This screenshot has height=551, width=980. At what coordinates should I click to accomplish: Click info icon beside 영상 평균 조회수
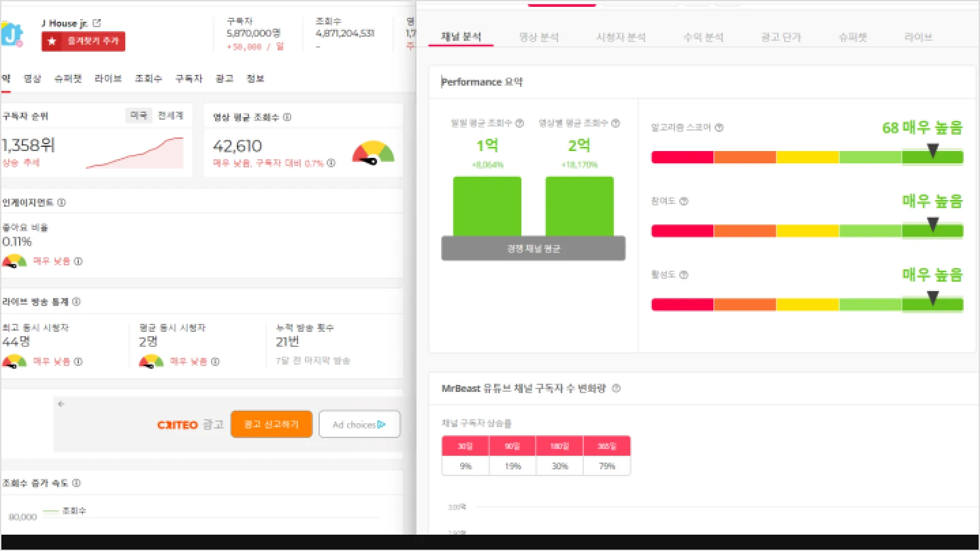pyautogui.click(x=287, y=117)
